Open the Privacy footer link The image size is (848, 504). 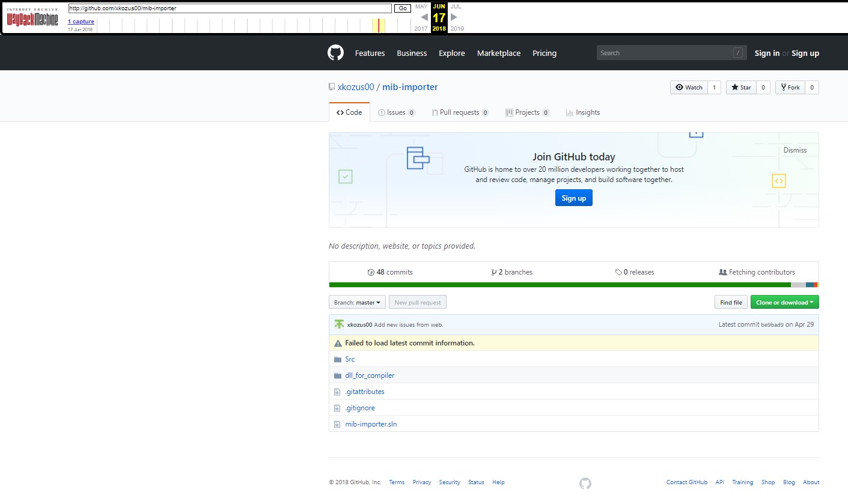pyautogui.click(x=422, y=482)
